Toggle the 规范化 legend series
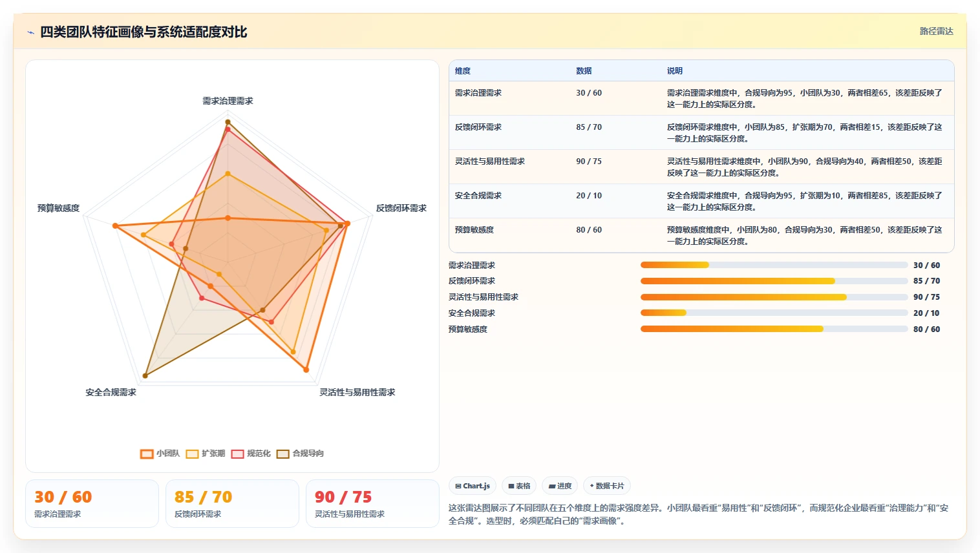Viewport: 980px width, 553px height. (251, 454)
